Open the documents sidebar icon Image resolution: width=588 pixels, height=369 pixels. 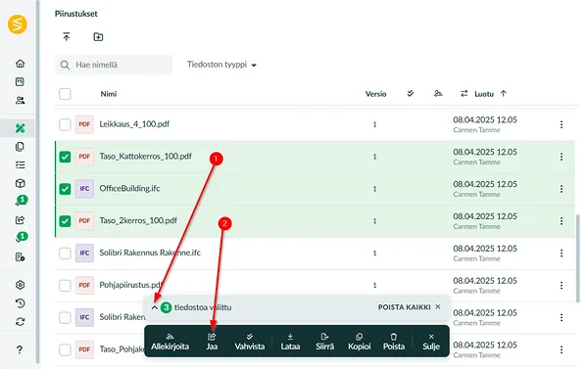[21, 147]
